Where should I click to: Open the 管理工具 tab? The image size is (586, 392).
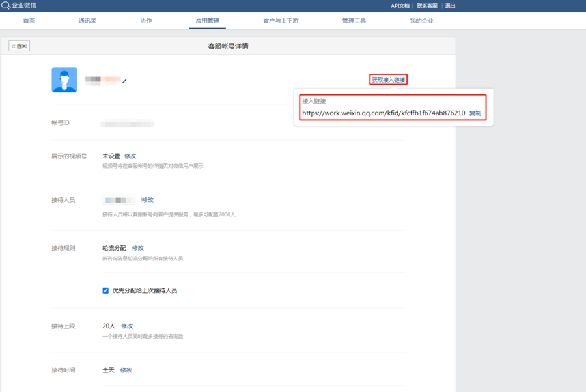pyautogui.click(x=354, y=21)
